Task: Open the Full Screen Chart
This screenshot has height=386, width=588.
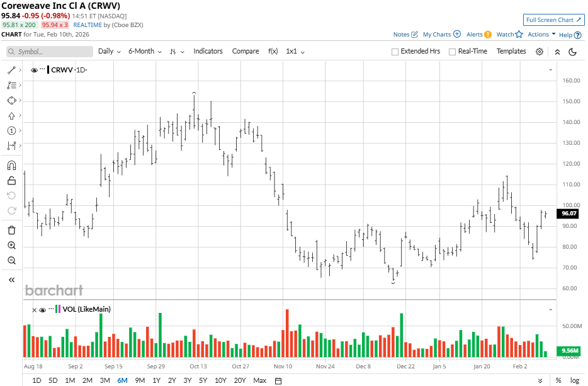Action: coord(553,20)
